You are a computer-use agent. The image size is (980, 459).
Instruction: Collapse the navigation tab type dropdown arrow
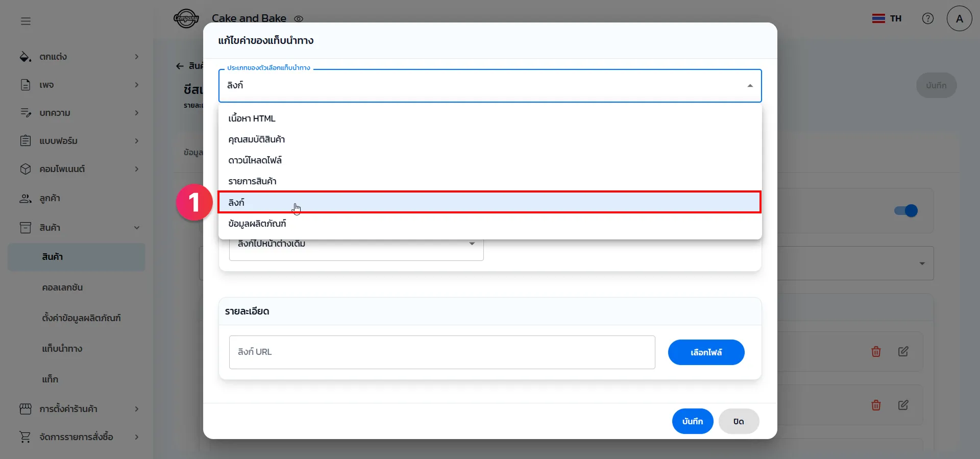coord(750,86)
